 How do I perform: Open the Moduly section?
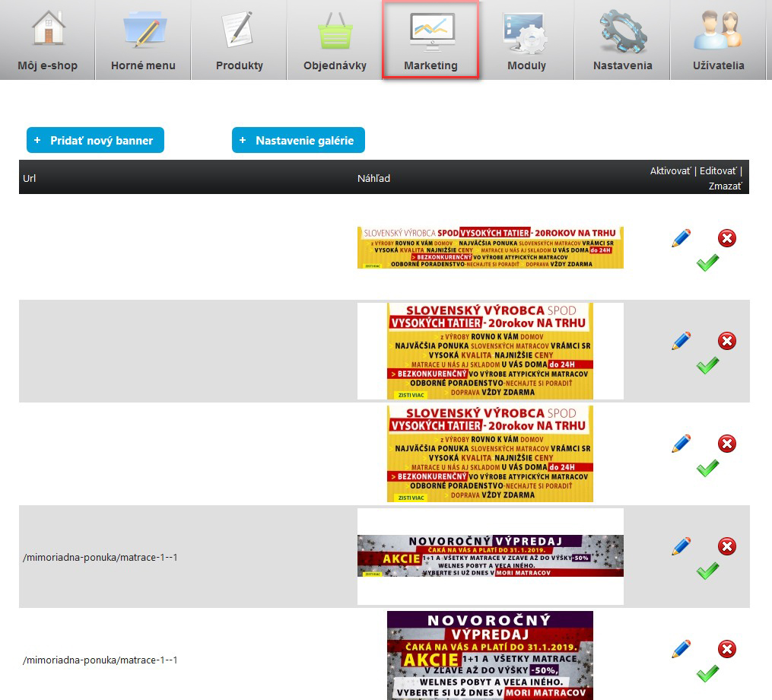pos(526,40)
